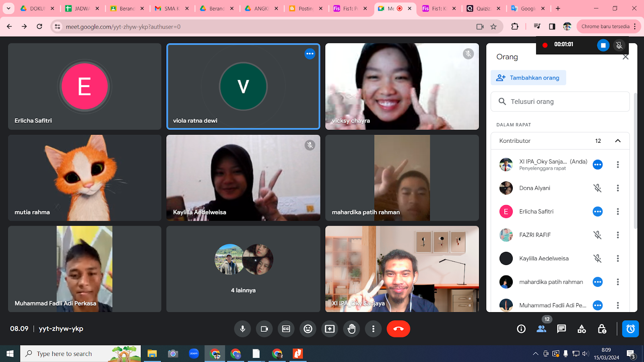Switch to the JADWA spreadsheet tab
This screenshot has width=644, height=362.
(82, 8)
